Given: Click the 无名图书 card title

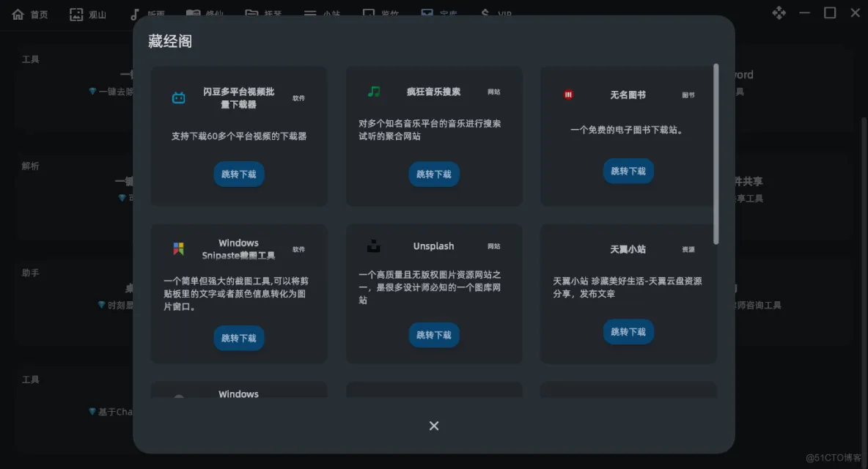Looking at the screenshot, I should click(x=628, y=95).
